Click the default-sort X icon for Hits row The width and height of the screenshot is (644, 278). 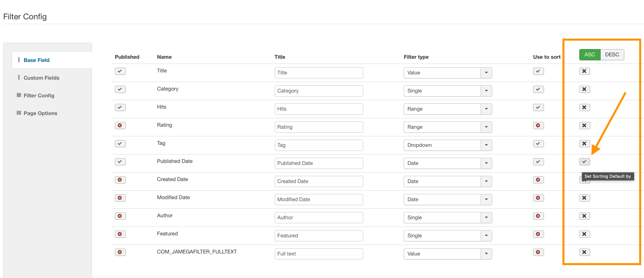(x=585, y=107)
